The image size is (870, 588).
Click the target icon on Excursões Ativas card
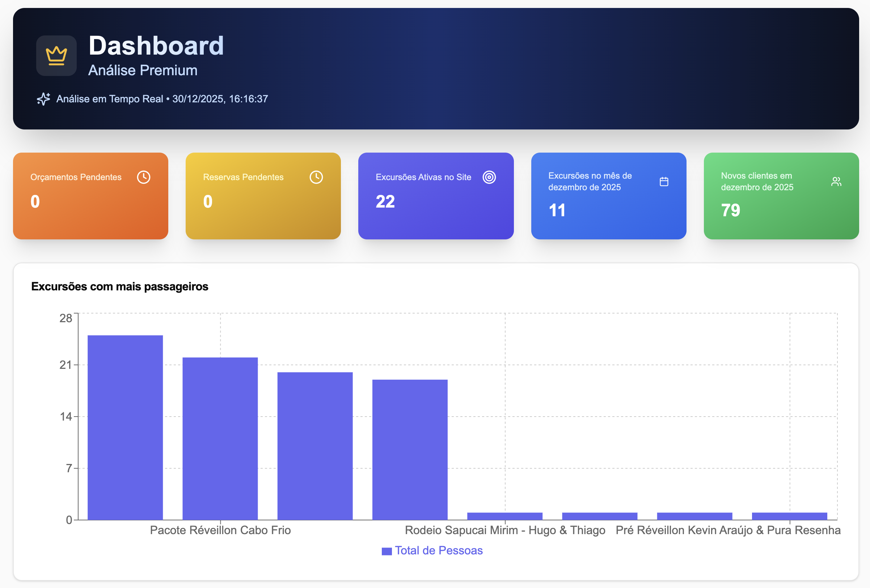tap(489, 177)
